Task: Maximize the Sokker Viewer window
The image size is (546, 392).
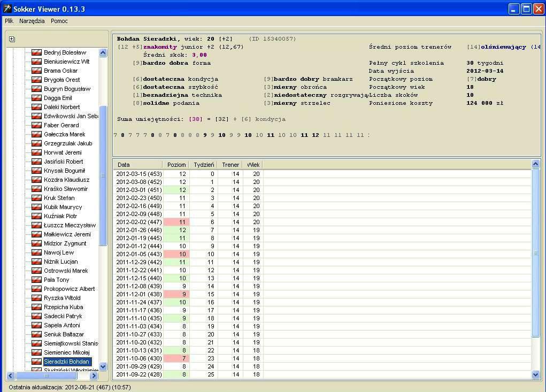Action: (526, 9)
